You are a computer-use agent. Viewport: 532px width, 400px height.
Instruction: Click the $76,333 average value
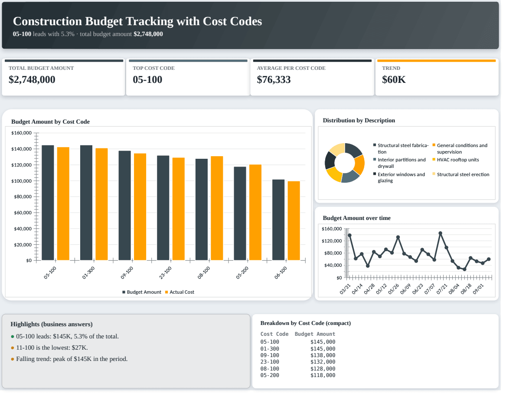tap(274, 80)
